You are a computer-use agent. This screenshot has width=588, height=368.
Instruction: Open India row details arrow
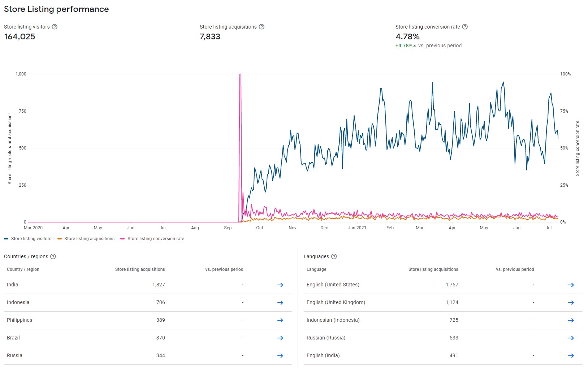[280, 285]
